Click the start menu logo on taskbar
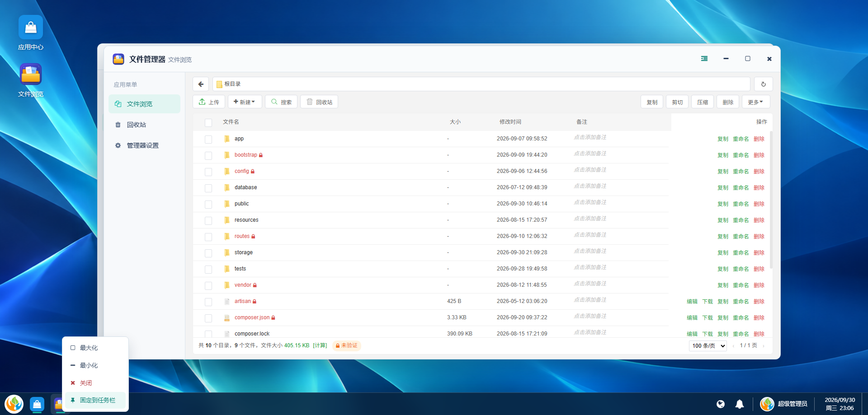 [14, 404]
